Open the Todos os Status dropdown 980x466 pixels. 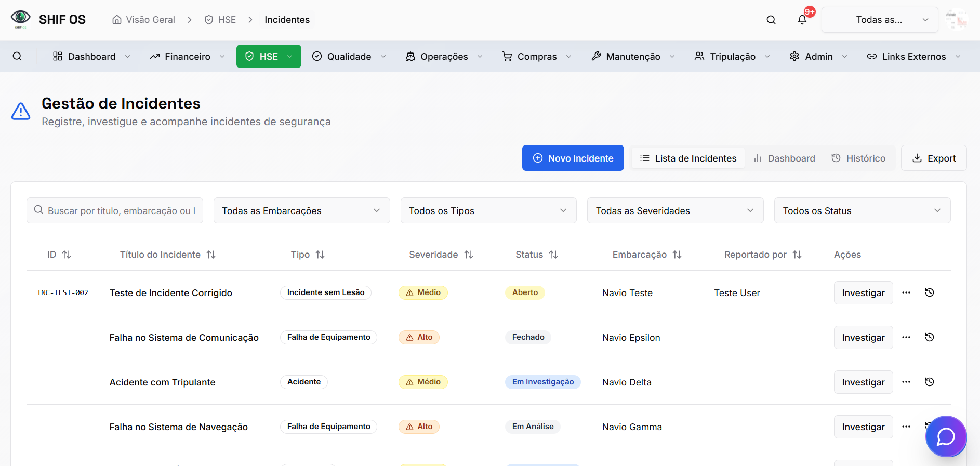pos(862,210)
